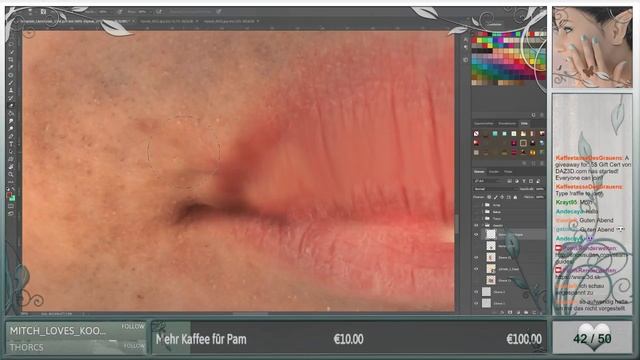
Task: Click the 'Mehr Kaffee für Pam' goal bar
Action: click(x=349, y=338)
